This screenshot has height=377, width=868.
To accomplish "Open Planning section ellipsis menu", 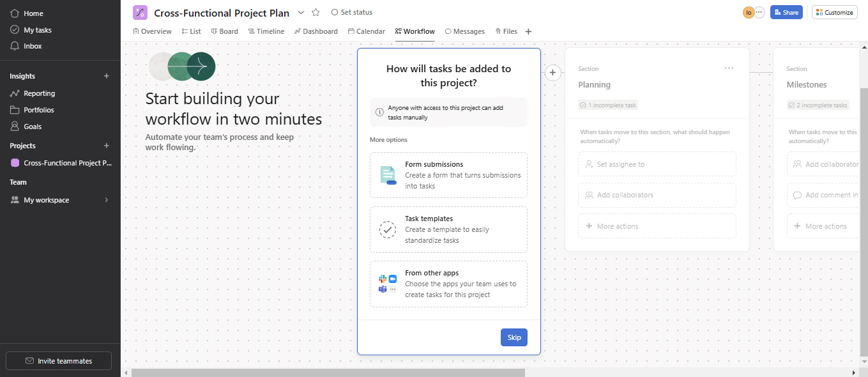I will point(729,68).
